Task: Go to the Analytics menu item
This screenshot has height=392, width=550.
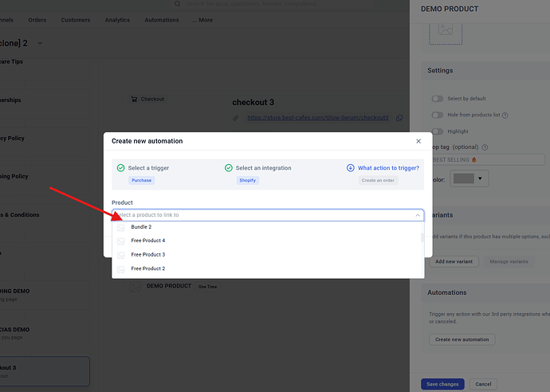Action: coord(117,20)
